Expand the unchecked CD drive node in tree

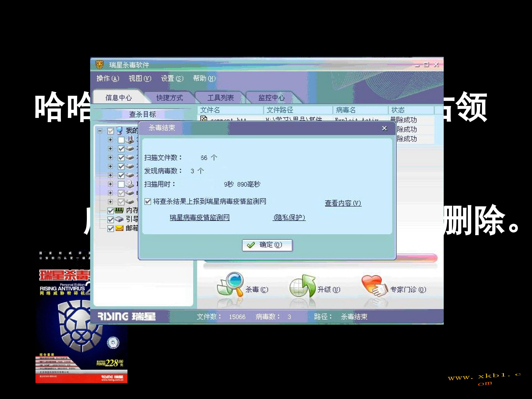point(110,184)
